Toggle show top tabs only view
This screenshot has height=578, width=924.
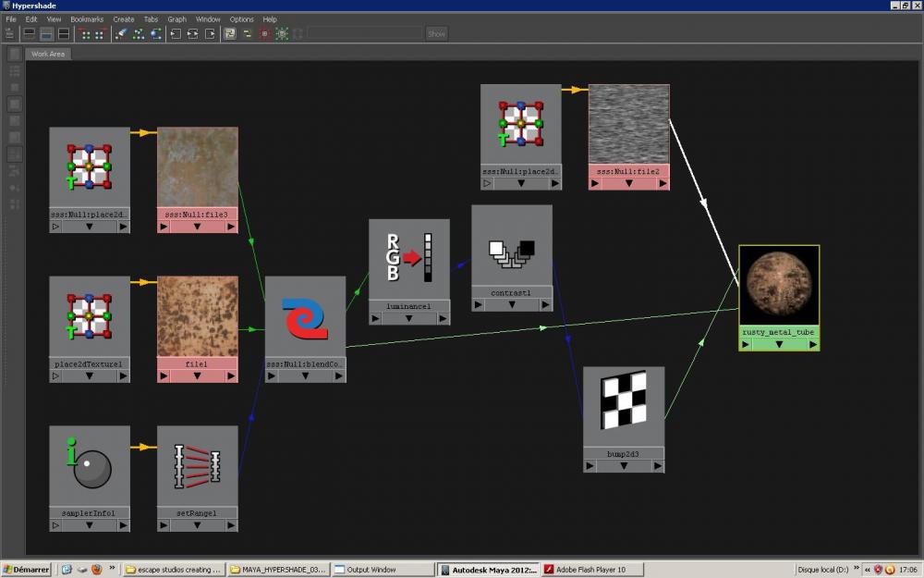tap(29, 33)
